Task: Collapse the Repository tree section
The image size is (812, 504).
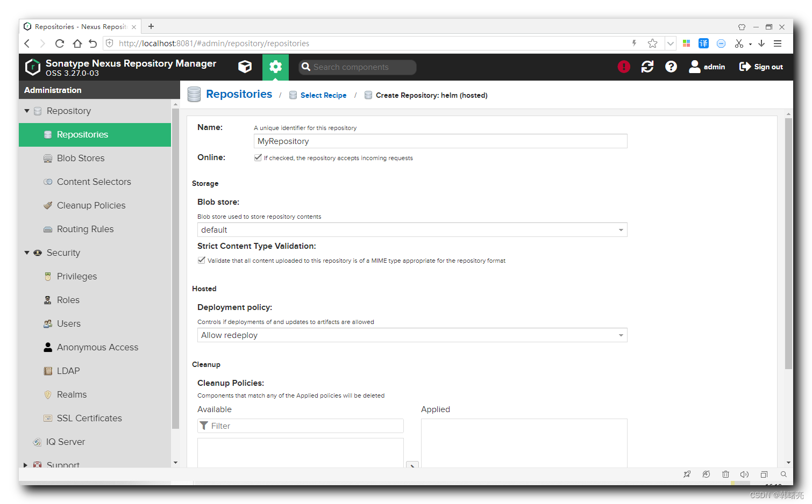Action: [27, 111]
